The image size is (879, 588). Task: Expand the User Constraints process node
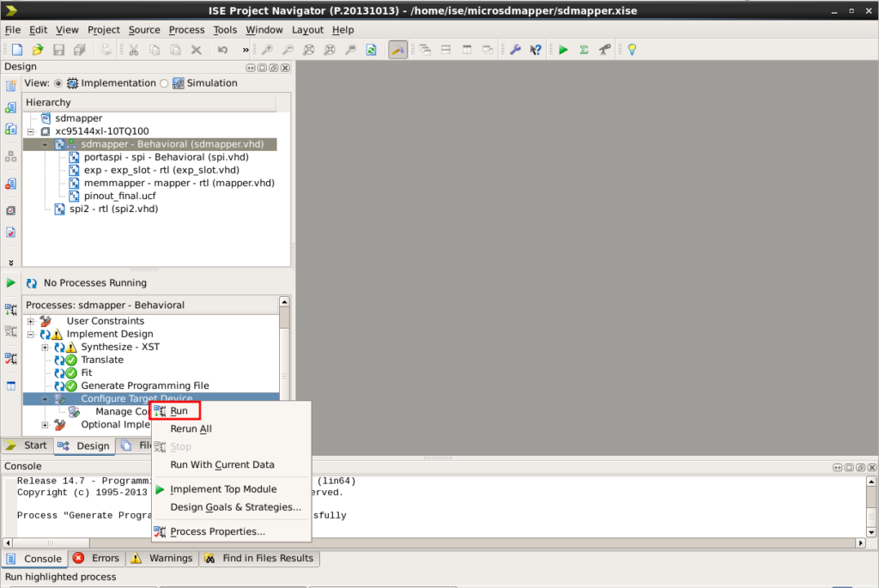(31, 321)
